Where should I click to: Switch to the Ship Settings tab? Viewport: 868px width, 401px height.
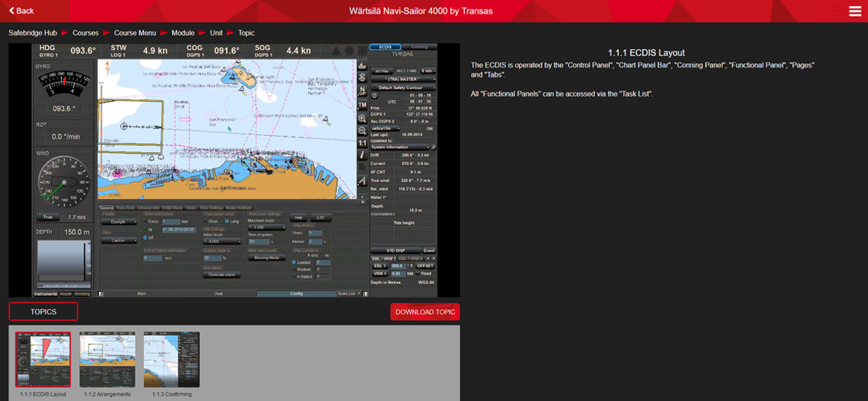[x=211, y=208]
